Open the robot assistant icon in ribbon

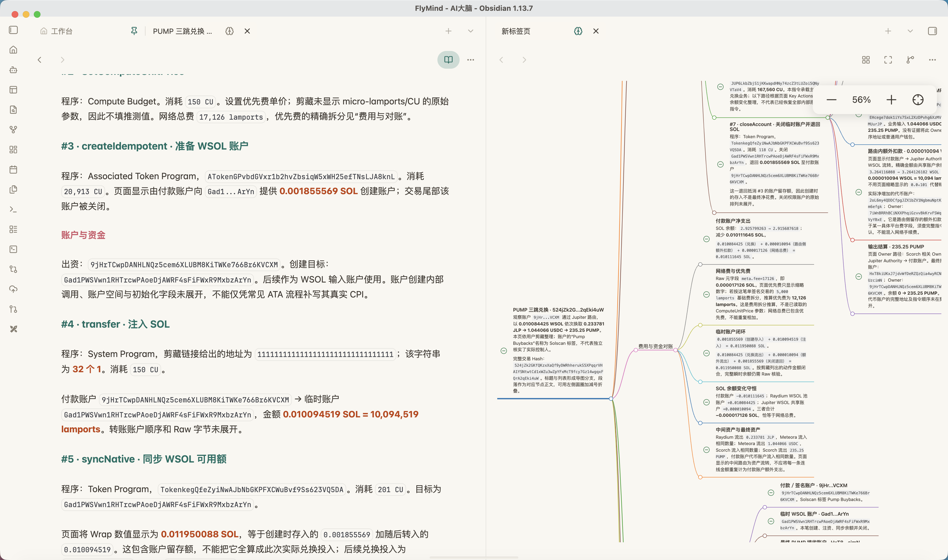click(x=14, y=70)
